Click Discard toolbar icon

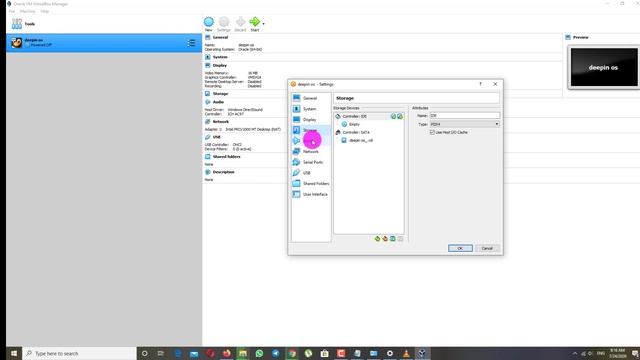tap(240, 24)
